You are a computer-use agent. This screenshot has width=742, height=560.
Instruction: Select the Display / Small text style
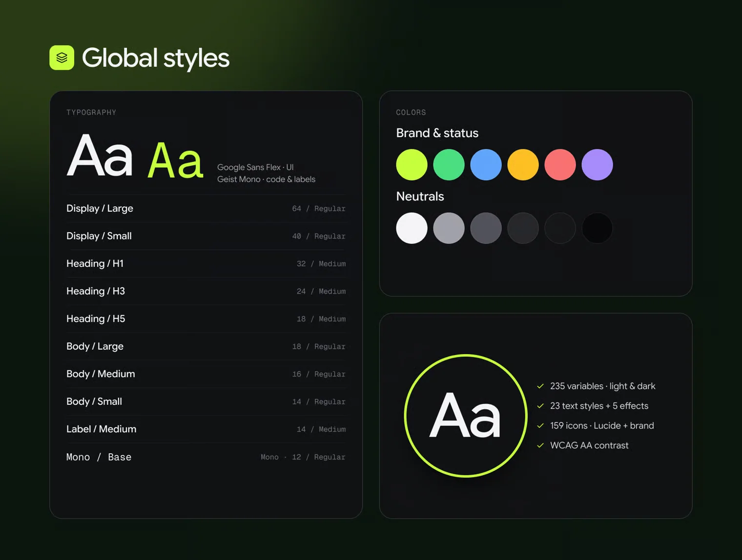point(206,236)
